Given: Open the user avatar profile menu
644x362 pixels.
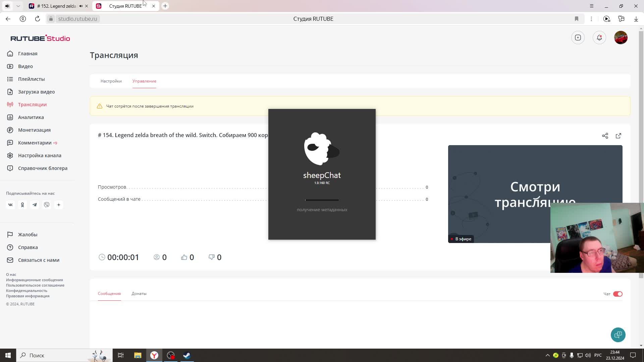Looking at the screenshot, I should click(621, 38).
